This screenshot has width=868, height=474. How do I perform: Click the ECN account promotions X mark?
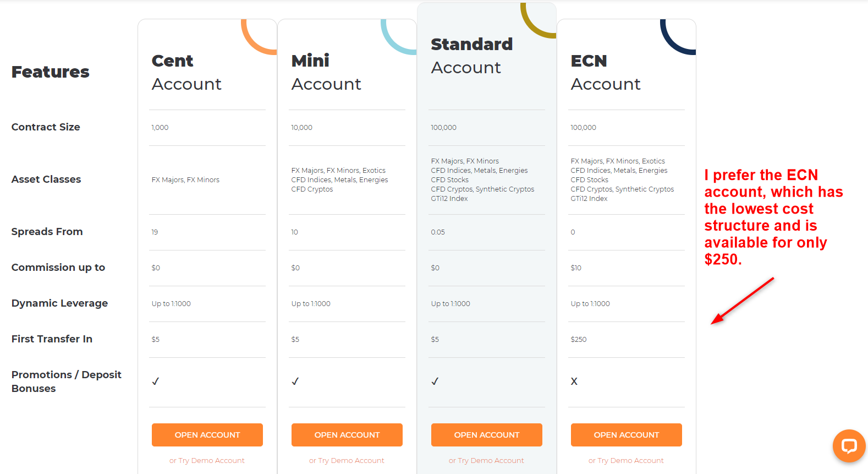[574, 381]
